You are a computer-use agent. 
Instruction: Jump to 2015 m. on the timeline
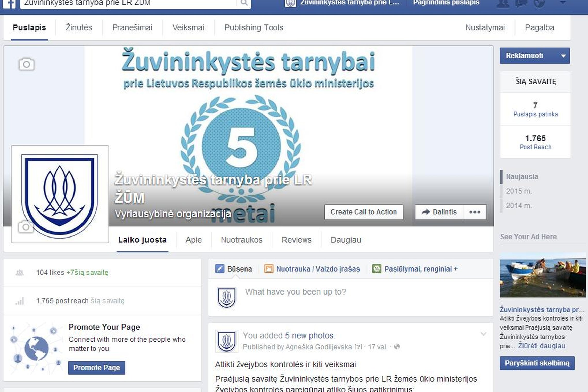(519, 191)
